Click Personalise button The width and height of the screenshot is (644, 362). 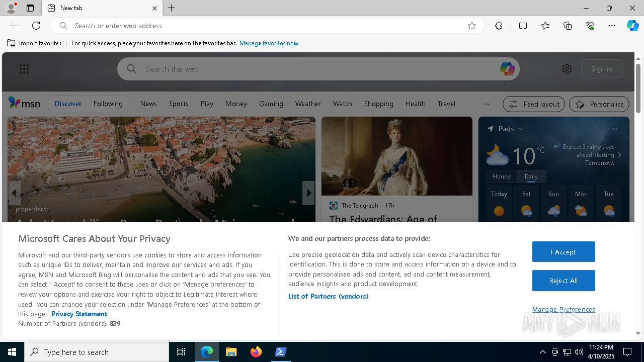pyautogui.click(x=599, y=104)
